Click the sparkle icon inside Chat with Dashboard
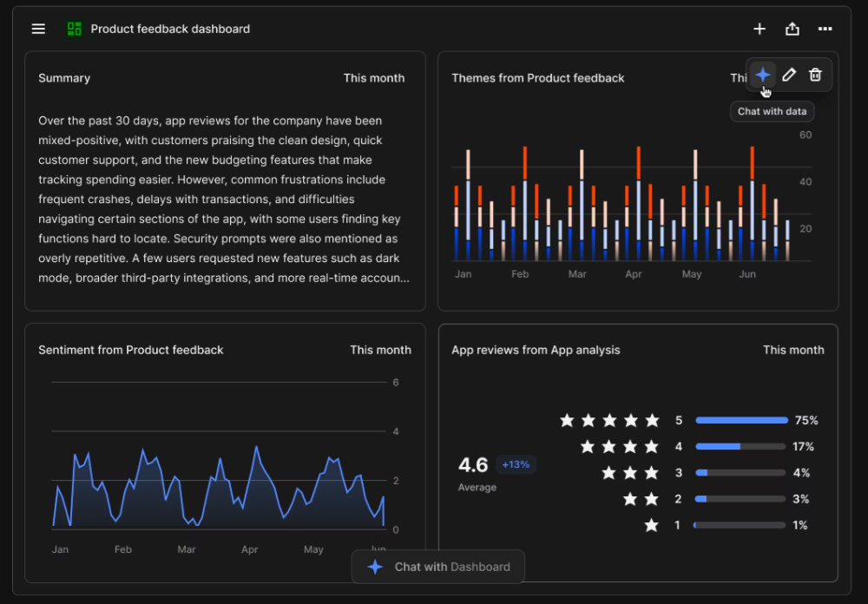The image size is (868, 604). click(x=374, y=567)
